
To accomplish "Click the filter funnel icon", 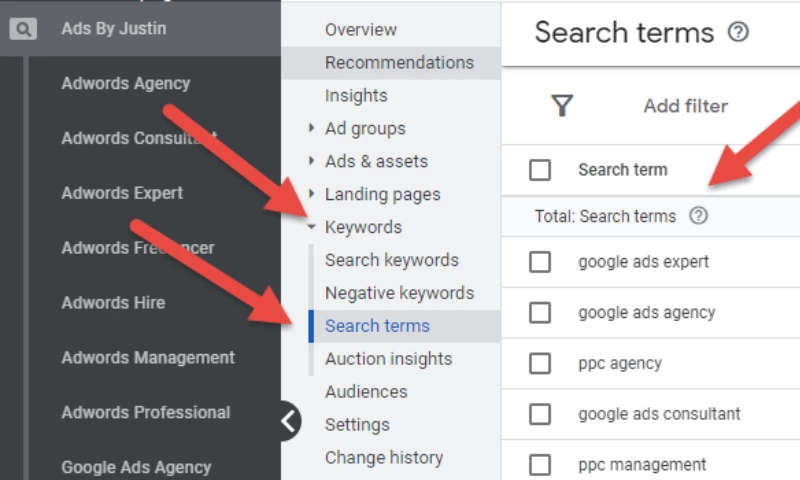I will click(x=562, y=106).
